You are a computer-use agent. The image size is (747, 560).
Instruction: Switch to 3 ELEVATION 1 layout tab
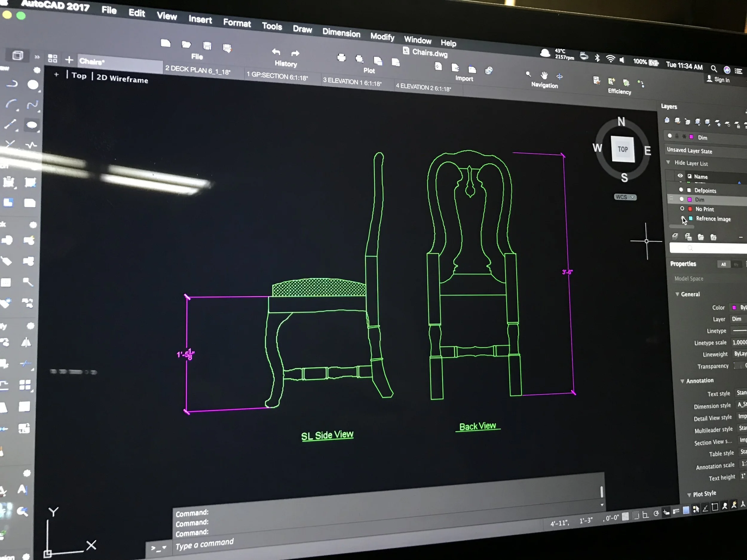tap(352, 82)
